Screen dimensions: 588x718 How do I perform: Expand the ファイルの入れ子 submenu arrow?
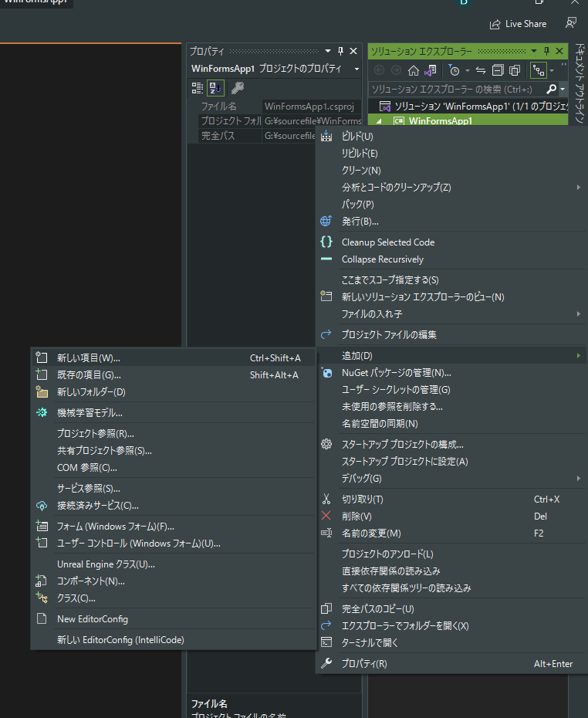click(579, 314)
